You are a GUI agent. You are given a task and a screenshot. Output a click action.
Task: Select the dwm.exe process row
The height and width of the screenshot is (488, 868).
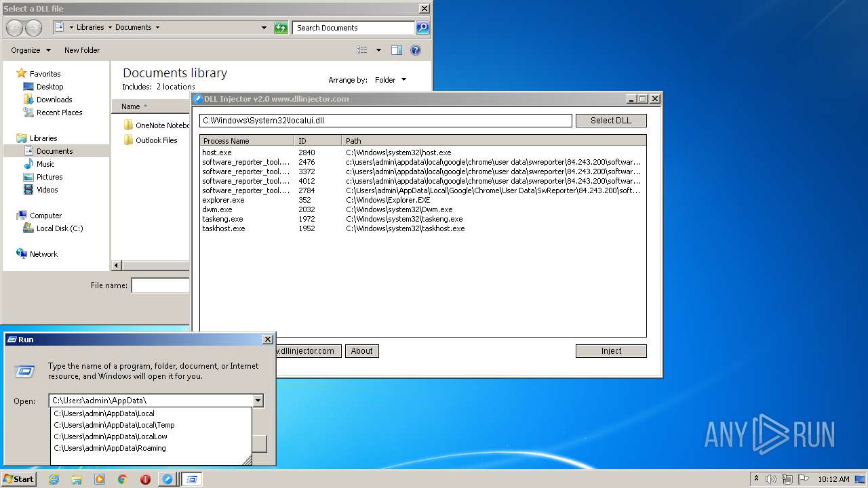point(423,209)
